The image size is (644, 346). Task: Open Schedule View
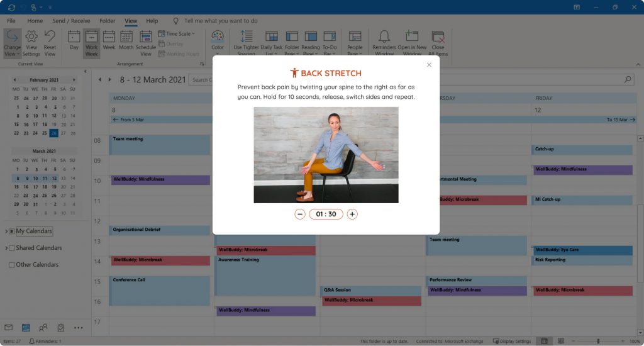[146, 43]
